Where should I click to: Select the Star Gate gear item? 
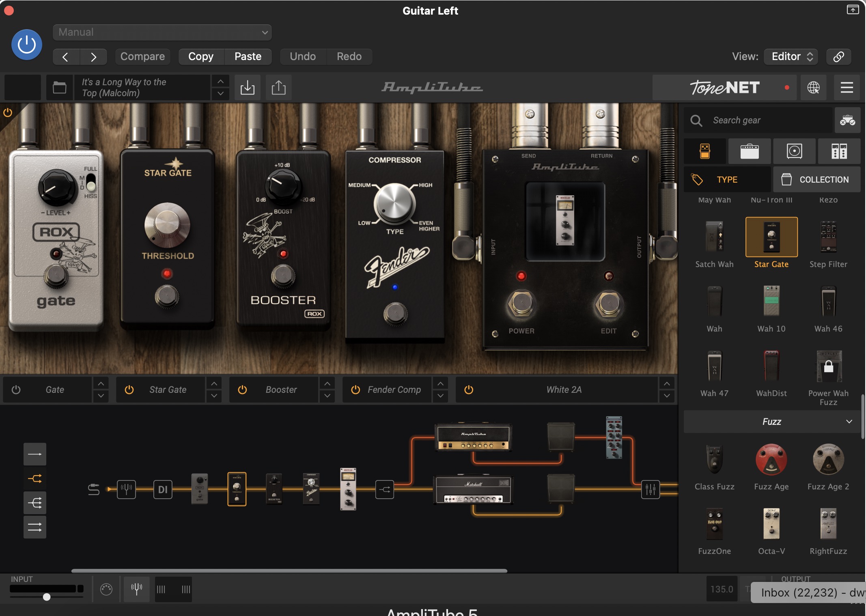click(x=771, y=243)
